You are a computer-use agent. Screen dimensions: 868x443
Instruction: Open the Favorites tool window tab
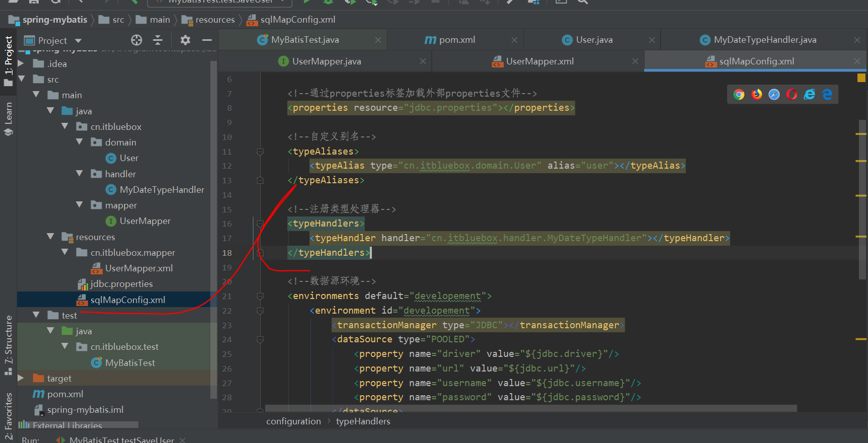point(9,417)
